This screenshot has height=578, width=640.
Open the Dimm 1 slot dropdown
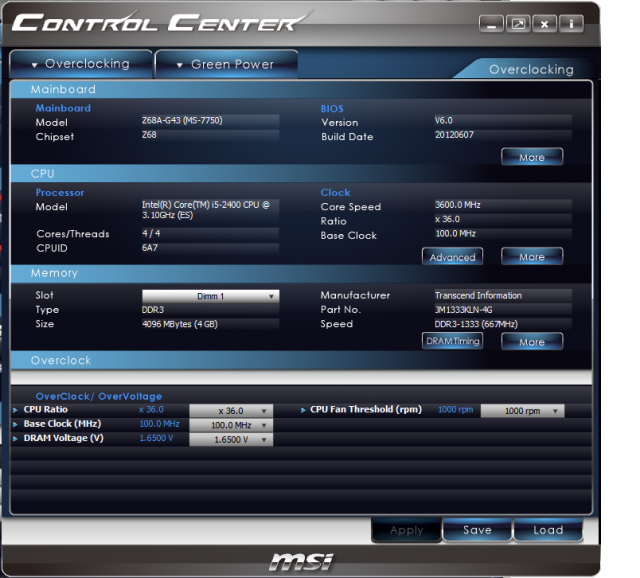(211, 296)
